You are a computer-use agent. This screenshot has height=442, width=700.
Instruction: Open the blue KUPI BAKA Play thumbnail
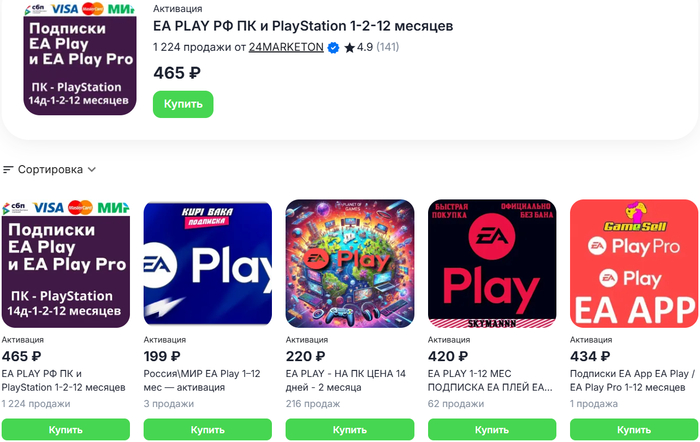tap(207, 263)
